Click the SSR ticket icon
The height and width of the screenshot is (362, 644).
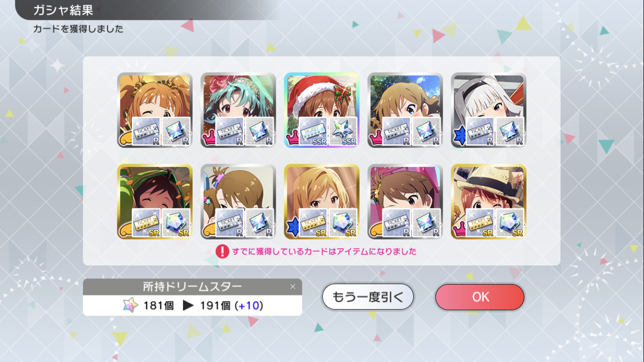point(313,131)
